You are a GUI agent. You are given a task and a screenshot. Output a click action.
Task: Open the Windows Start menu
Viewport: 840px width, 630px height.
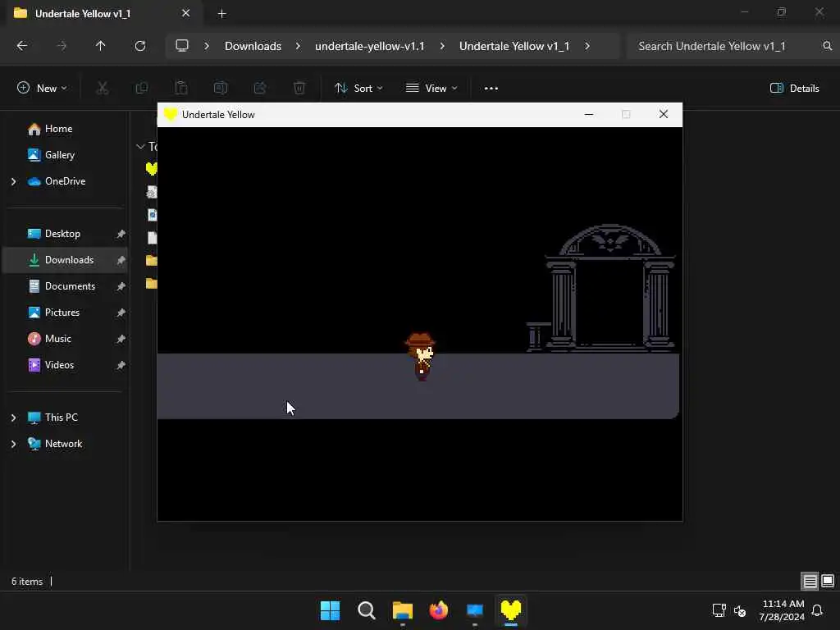330,610
